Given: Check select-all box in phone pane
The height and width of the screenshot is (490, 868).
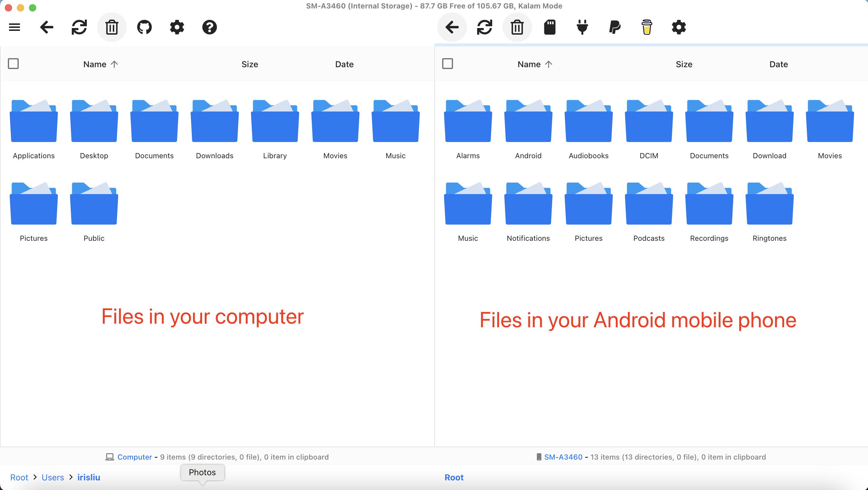Looking at the screenshot, I should 448,64.
